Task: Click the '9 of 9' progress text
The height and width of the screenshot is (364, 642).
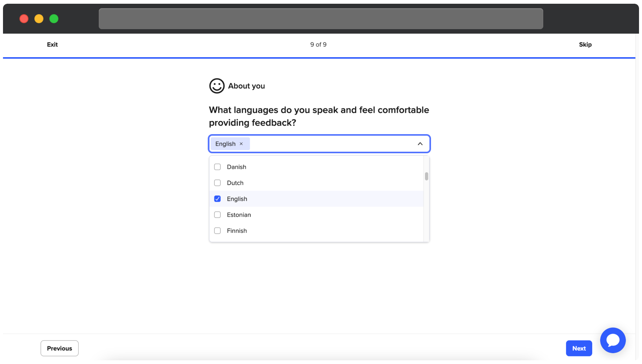Action: pos(318,44)
